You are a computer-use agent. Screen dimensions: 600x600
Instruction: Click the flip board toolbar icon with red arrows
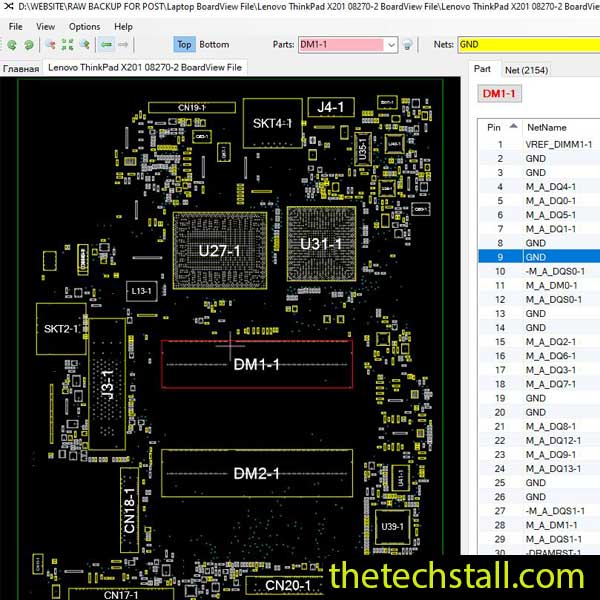[x=51, y=45]
